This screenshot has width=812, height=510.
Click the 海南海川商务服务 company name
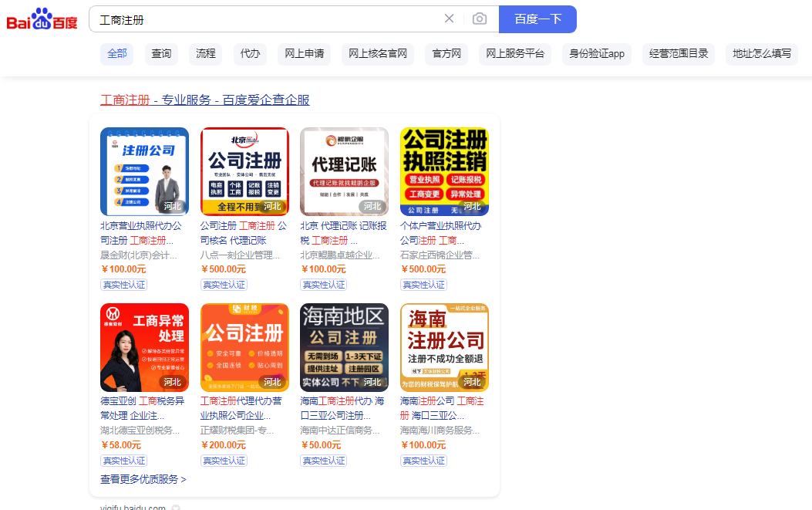(x=440, y=431)
